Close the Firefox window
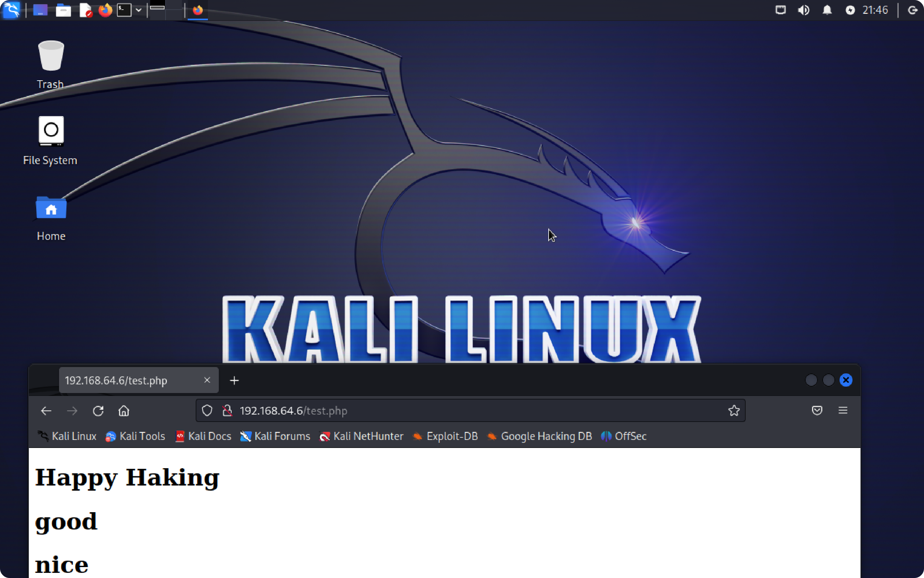924x578 pixels. coord(846,380)
